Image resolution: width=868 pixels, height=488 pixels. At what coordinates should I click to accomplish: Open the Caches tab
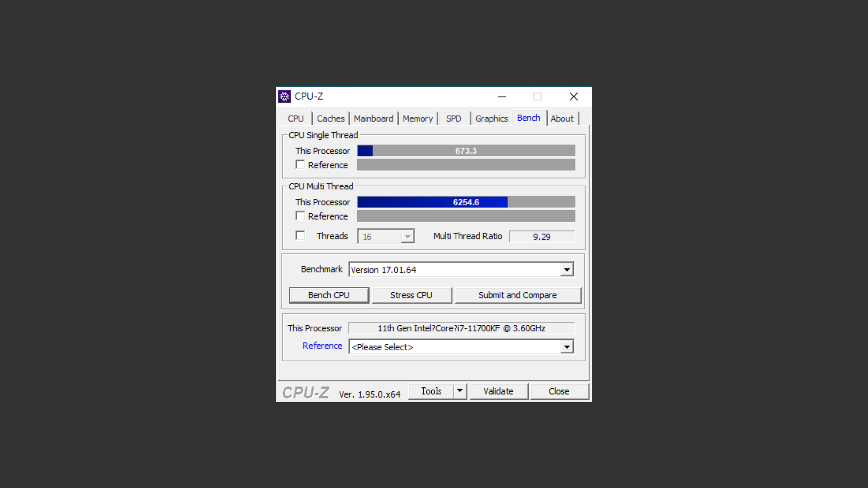[330, 118]
